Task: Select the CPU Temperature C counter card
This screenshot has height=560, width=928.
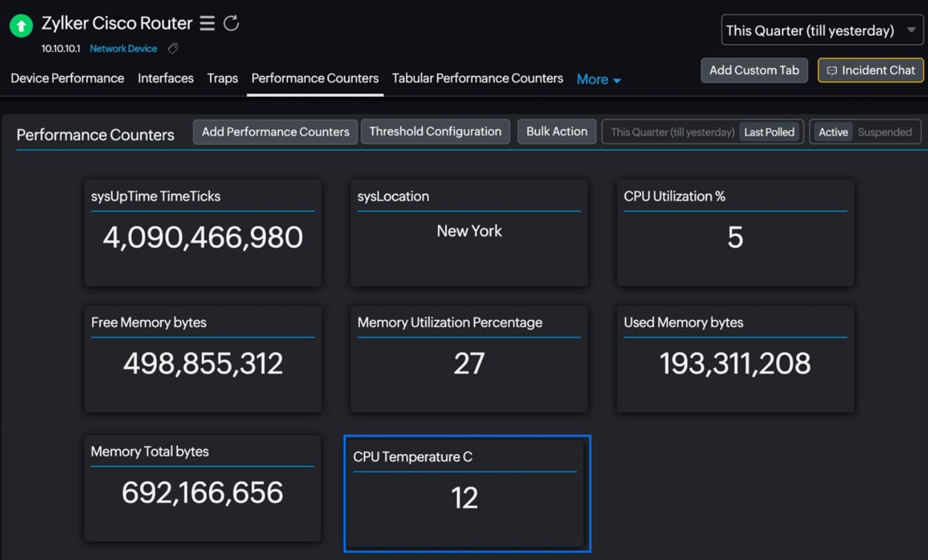Action: click(467, 493)
